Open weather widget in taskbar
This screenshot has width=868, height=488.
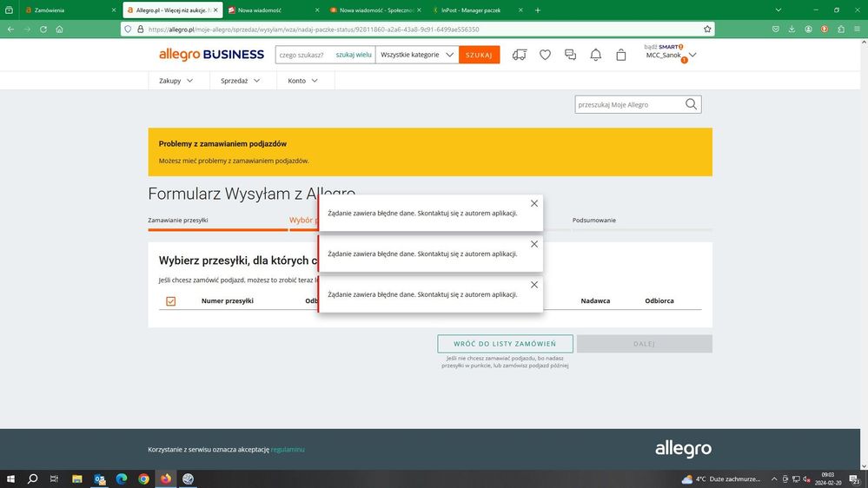(x=721, y=479)
